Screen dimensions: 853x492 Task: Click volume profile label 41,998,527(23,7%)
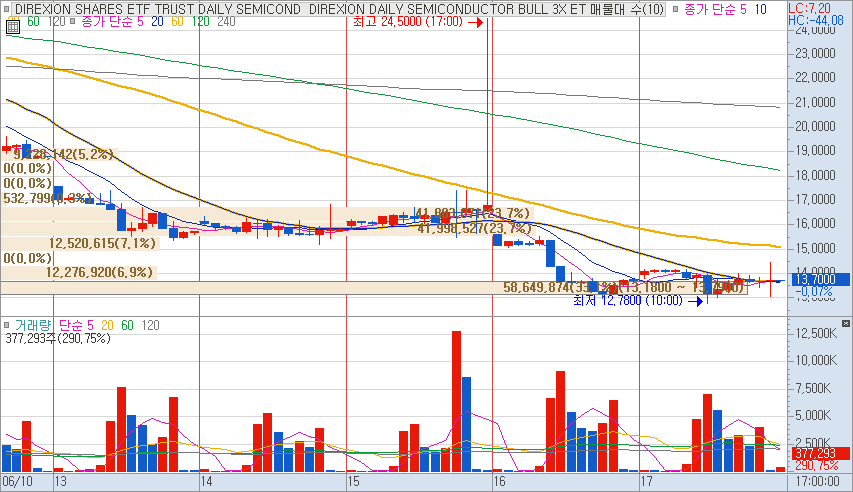[474, 229]
